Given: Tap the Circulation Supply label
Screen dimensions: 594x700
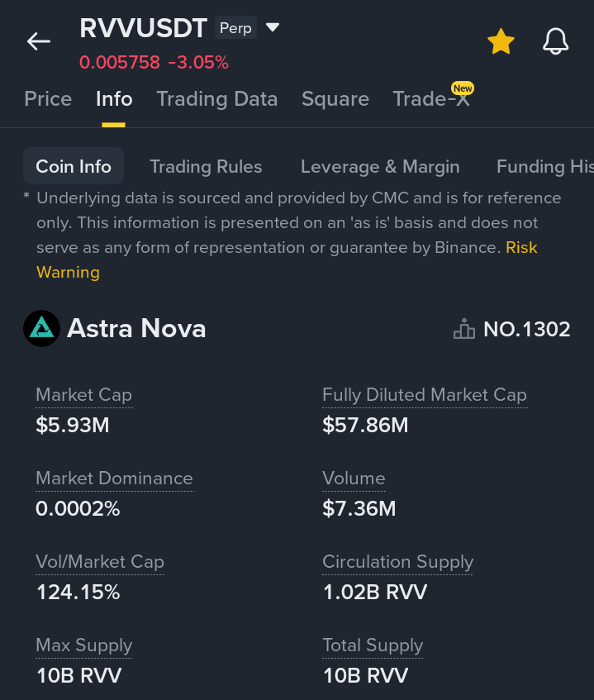Looking at the screenshot, I should (x=397, y=562).
